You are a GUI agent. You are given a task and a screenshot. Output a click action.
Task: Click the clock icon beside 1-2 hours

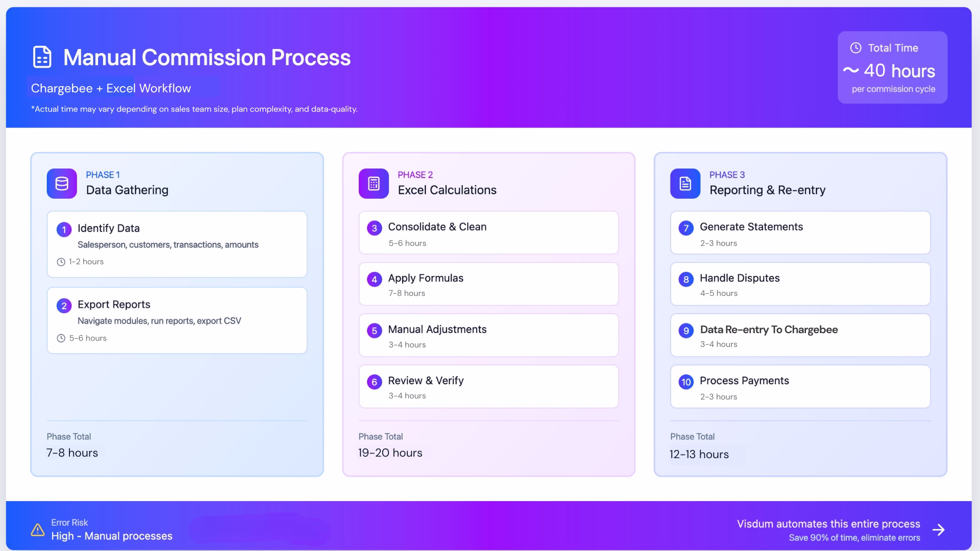coord(61,262)
